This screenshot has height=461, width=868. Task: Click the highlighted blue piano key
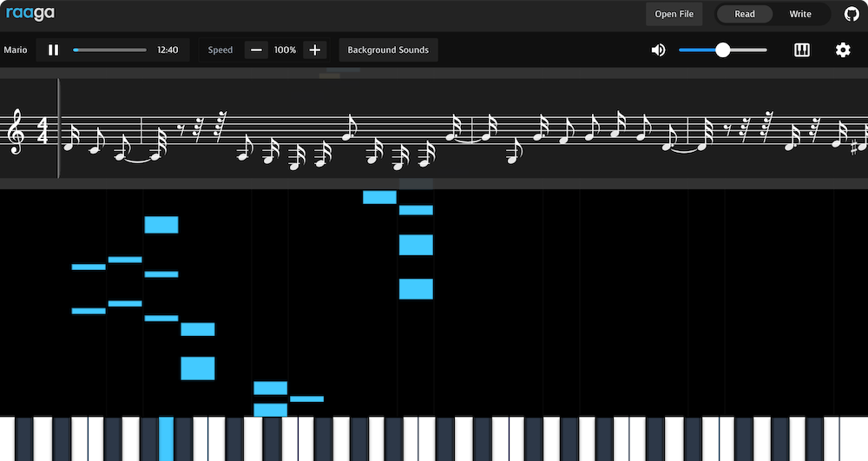tap(166, 439)
